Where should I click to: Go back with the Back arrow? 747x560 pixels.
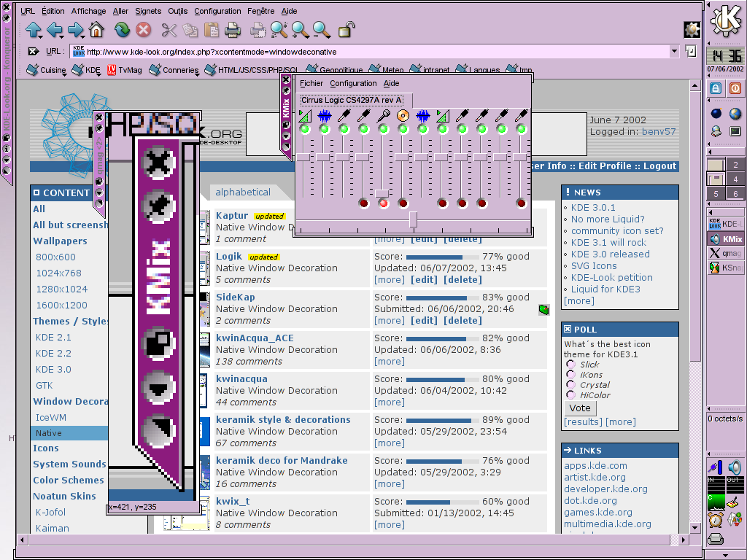point(54,30)
